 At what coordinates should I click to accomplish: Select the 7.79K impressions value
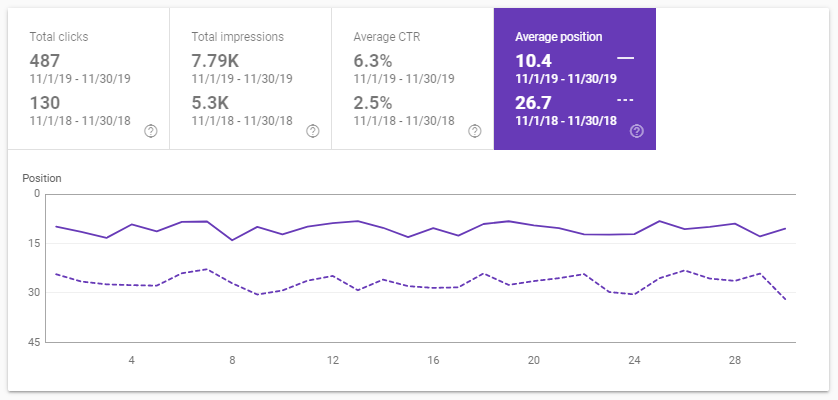click(214, 60)
